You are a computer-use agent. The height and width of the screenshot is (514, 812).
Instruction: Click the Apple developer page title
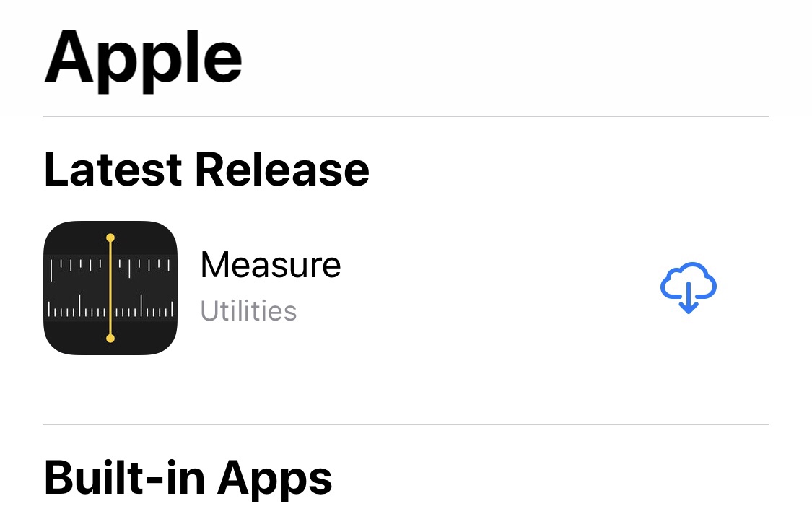(x=143, y=56)
